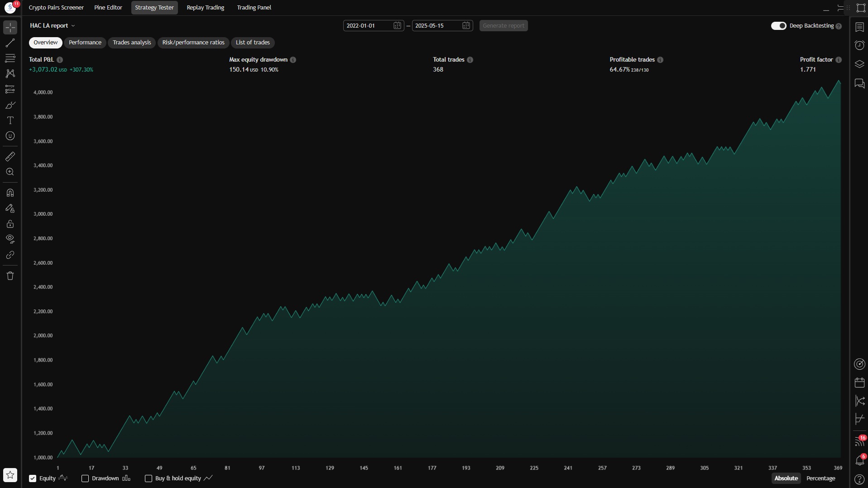868x488 pixels.
Task: Open the calendar panel icon
Action: tap(859, 382)
